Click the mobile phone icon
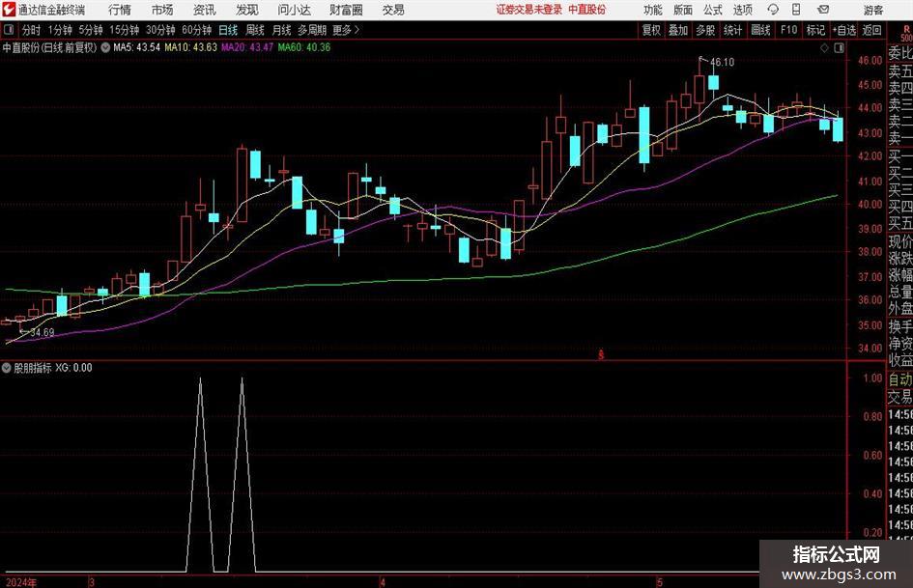Viewport: 913px width, 588px height. point(796,10)
